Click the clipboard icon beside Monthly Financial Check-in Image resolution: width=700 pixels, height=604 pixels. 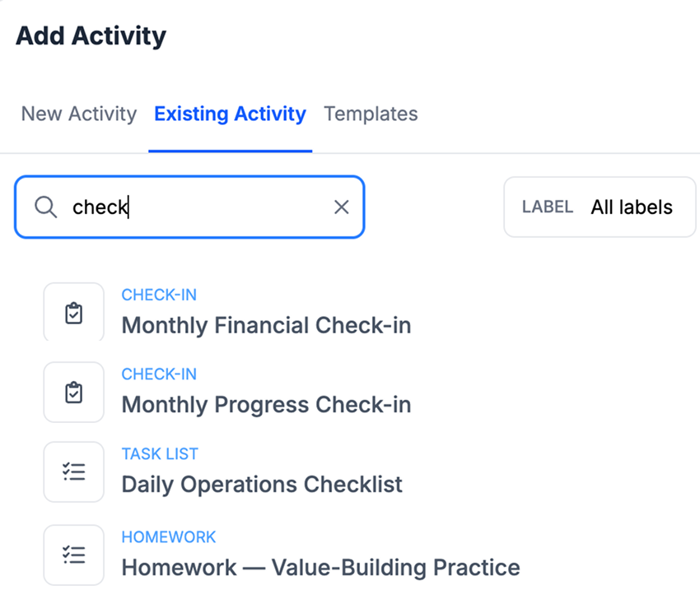73,312
